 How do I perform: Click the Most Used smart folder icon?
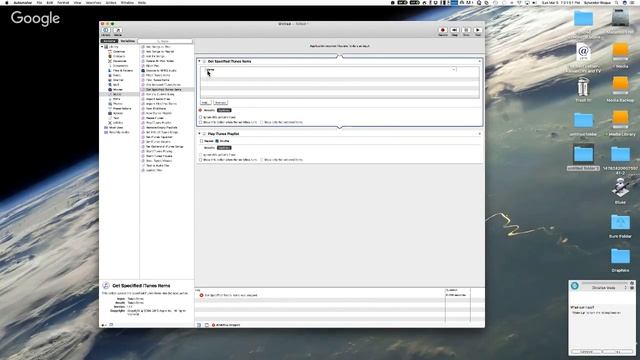[x=106, y=127]
